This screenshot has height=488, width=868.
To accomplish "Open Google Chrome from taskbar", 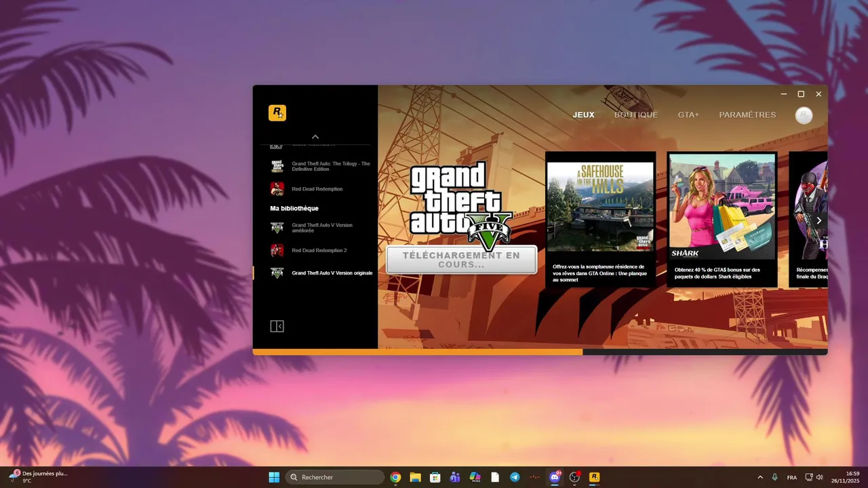I will coord(395,477).
